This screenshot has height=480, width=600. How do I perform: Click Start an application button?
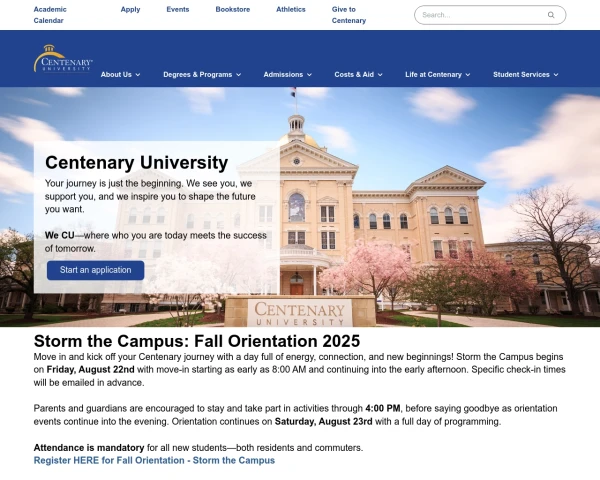tap(96, 270)
